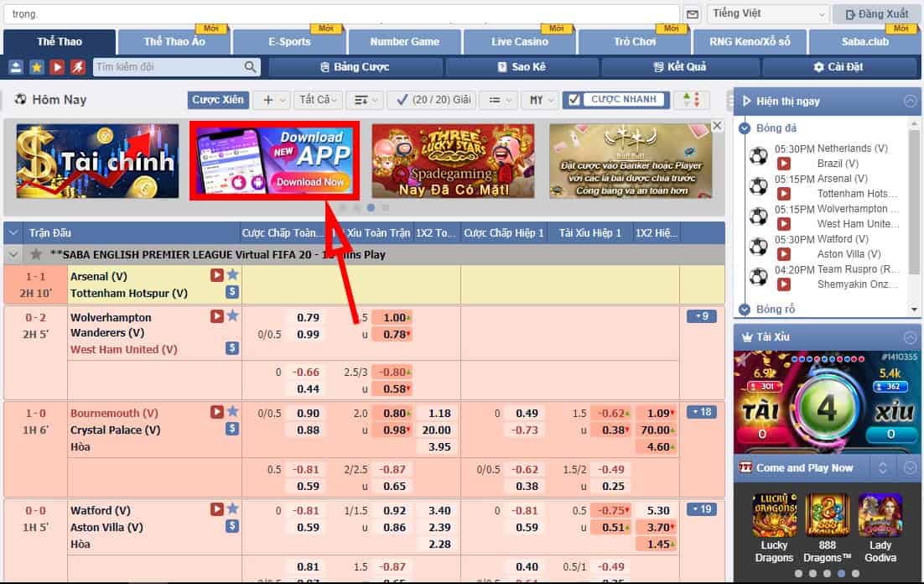Open the Tất Cả filter dropdown
Screen dimensions: 924x584
[317, 100]
